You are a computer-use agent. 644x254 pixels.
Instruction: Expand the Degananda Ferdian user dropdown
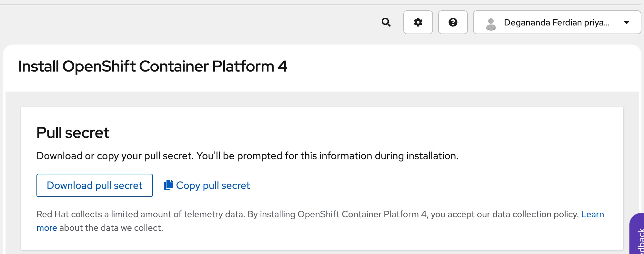point(557,22)
